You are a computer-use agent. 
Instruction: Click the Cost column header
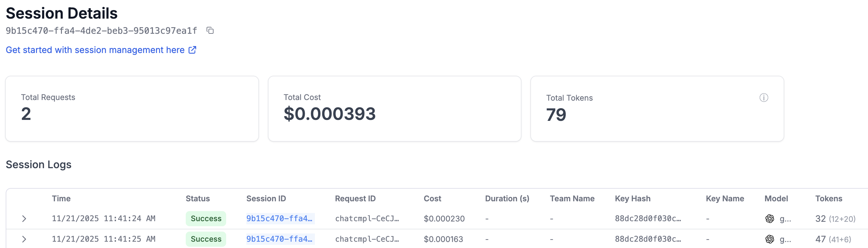pos(432,198)
